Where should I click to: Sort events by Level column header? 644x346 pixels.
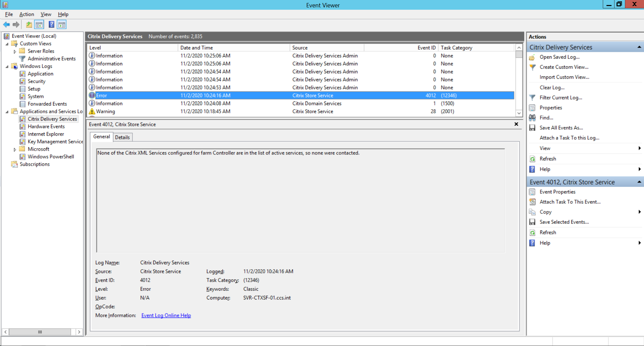click(132, 48)
